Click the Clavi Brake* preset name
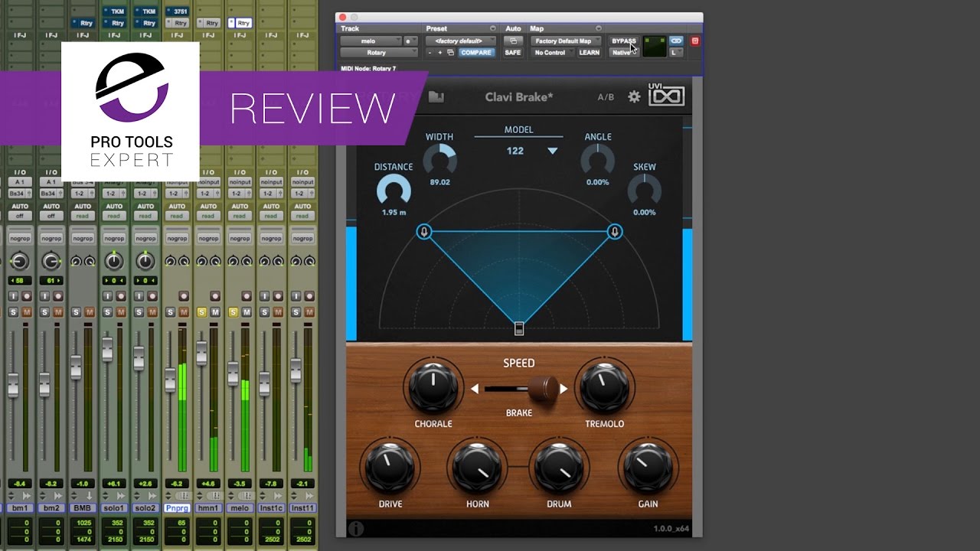 click(519, 97)
